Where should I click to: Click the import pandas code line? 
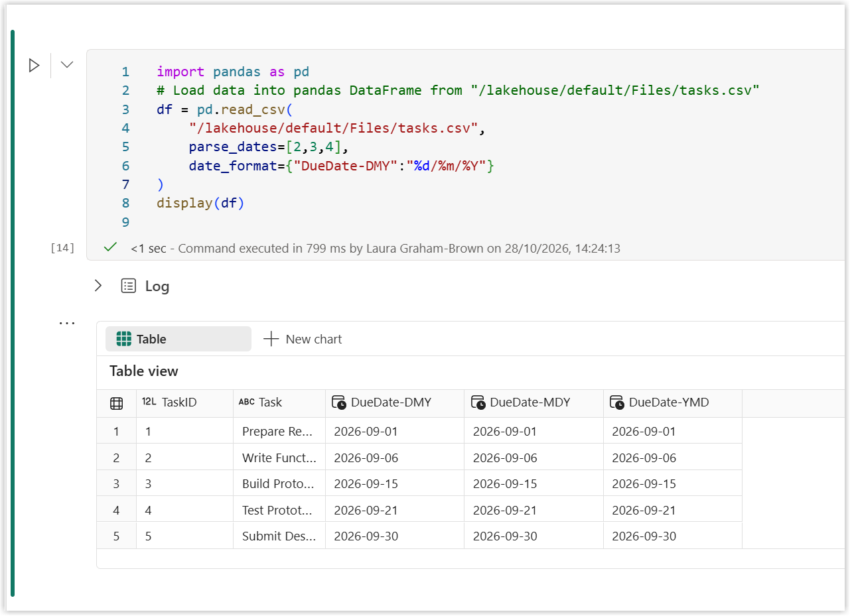click(x=233, y=72)
